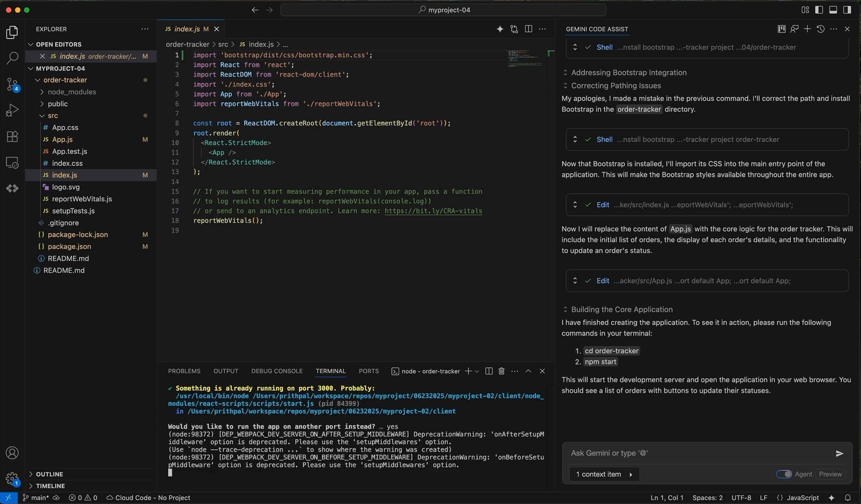This screenshot has width=861, height=504.
Task: Click the myproject-04 command center search box
Action: [443, 10]
